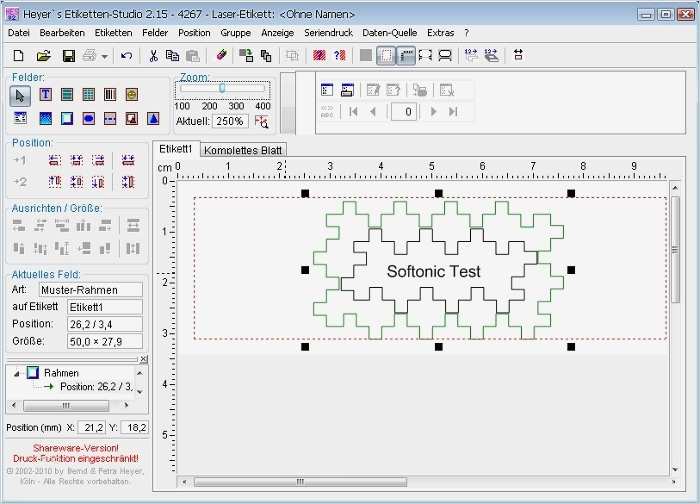The width and height of the screenshot is (700, 504).
Task: Click the zoom magnifier icon beside 250%
Action: (262, 121)
